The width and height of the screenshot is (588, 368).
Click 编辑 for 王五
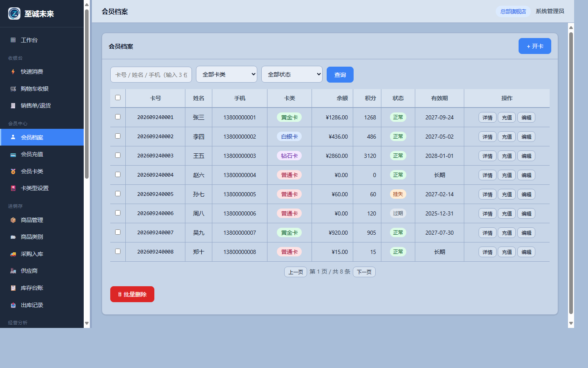526,156
